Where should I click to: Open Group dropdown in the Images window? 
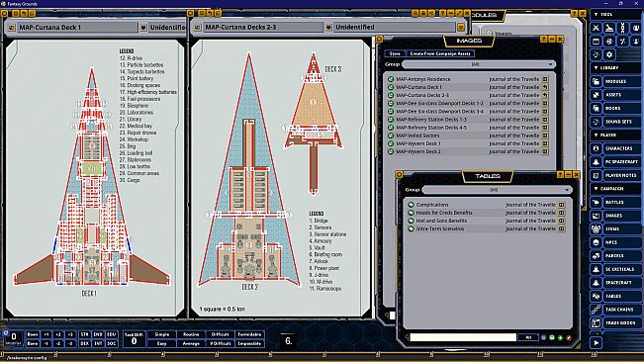[479, 64]
